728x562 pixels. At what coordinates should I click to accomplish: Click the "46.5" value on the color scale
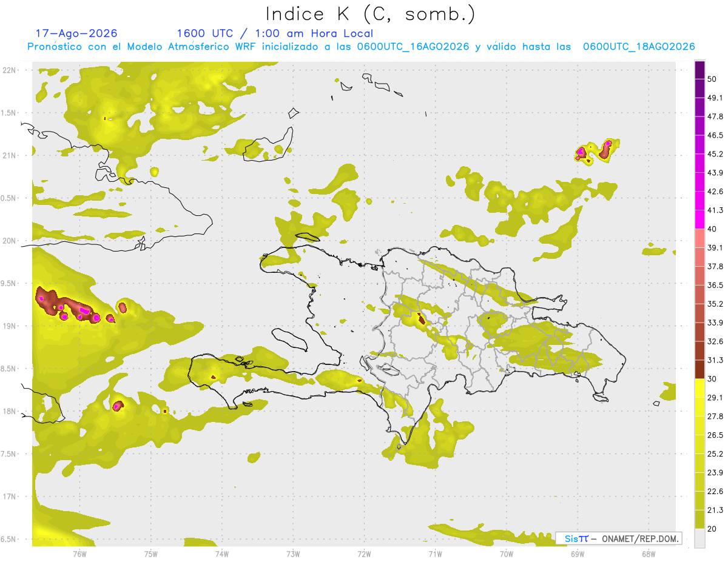coord(716,135)
